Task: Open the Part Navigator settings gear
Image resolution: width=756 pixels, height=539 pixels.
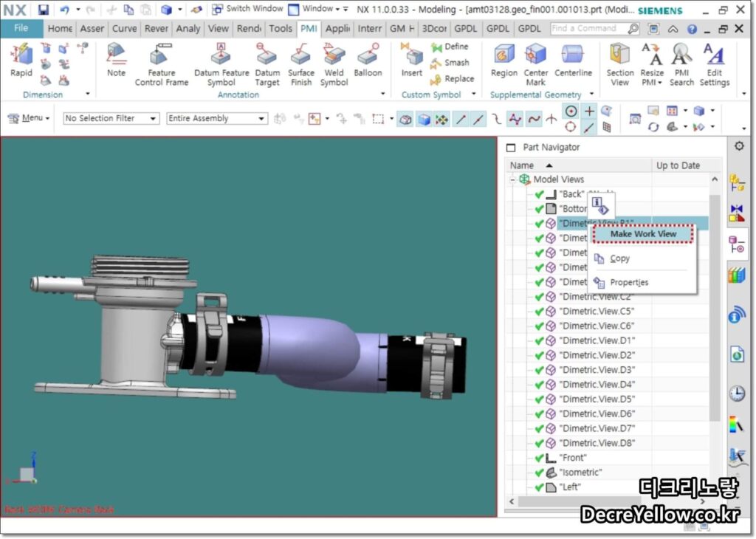Action: point(739,145)
